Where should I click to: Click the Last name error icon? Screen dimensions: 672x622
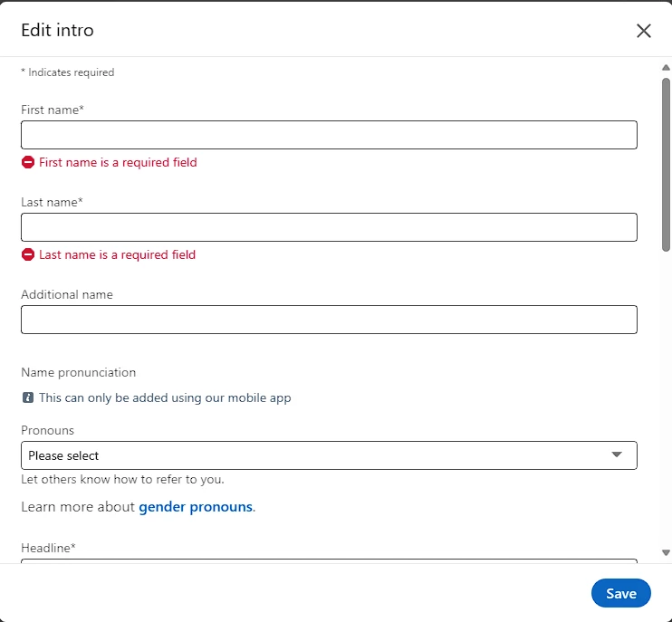28,255
